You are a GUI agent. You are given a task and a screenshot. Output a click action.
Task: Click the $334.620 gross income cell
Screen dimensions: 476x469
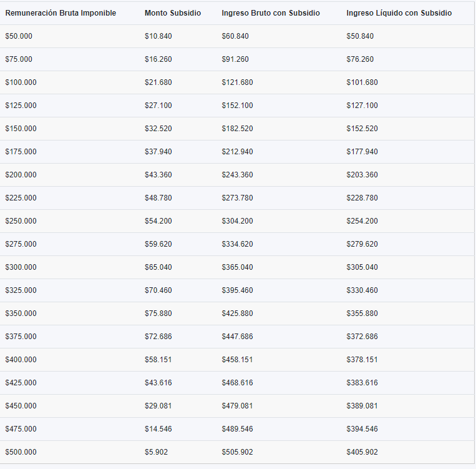[x=237, y=244]
